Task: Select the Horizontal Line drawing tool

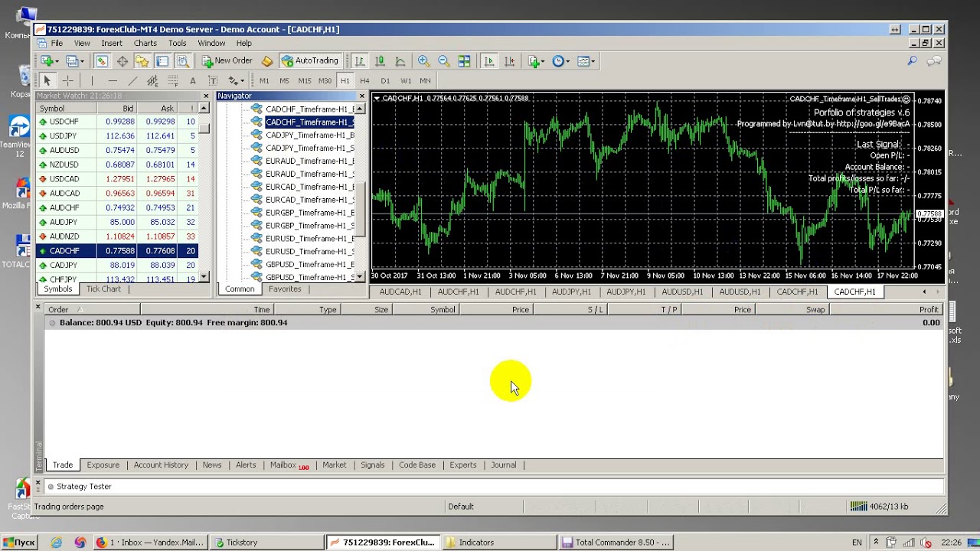Action: coord(113,80)
